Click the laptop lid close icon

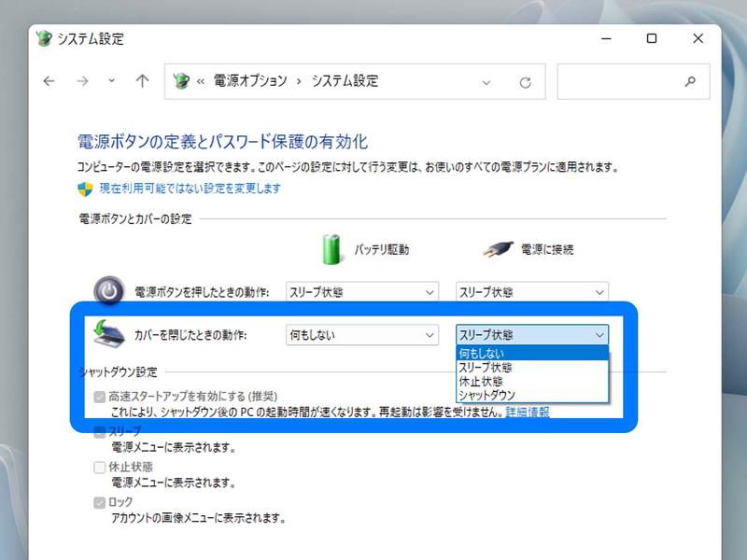pyautogui.click(x=108, y=334)
